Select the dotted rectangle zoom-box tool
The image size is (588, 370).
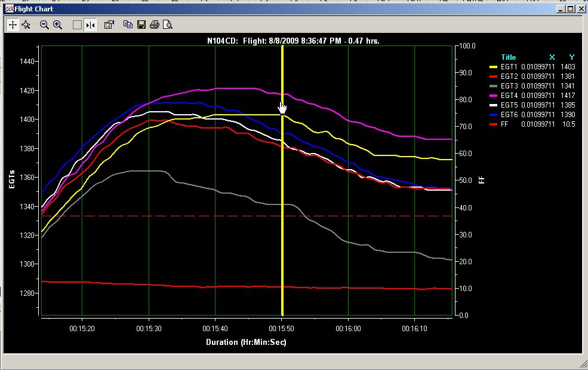coord(77,25)
